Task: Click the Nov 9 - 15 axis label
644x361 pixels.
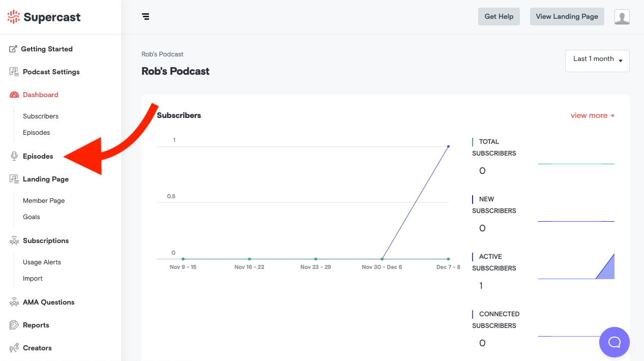Action: (183, 267)
